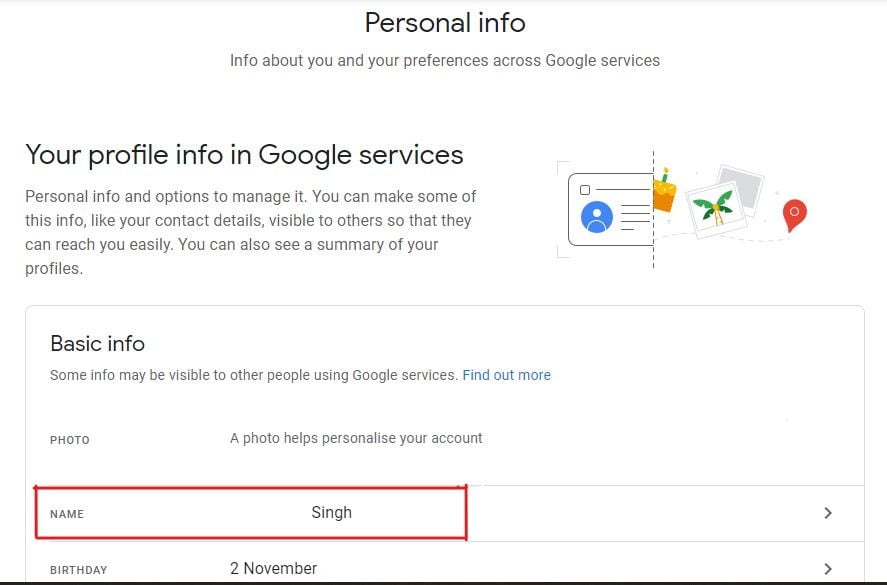
Task: Click 'Your profile info in Google services' heading
Action: point(244,155)
